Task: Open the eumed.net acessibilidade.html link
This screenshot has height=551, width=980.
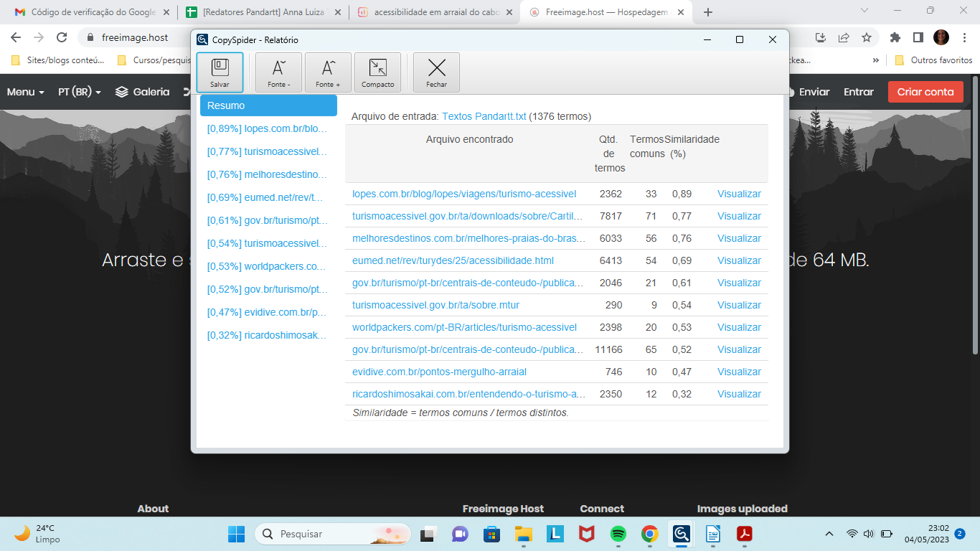Action: pos(453,260)
